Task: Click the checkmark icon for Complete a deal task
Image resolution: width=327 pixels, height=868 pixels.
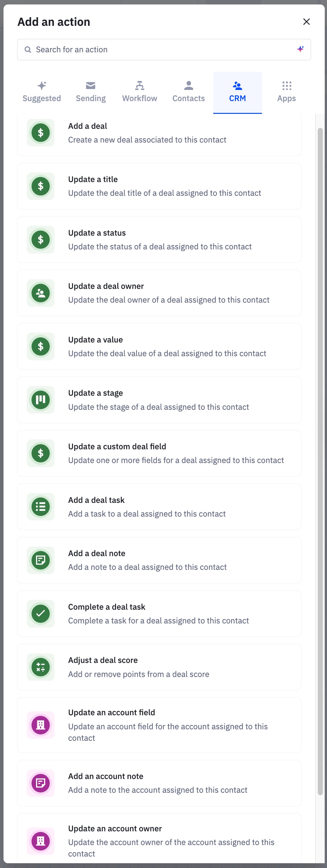Action: coord(40,614)
